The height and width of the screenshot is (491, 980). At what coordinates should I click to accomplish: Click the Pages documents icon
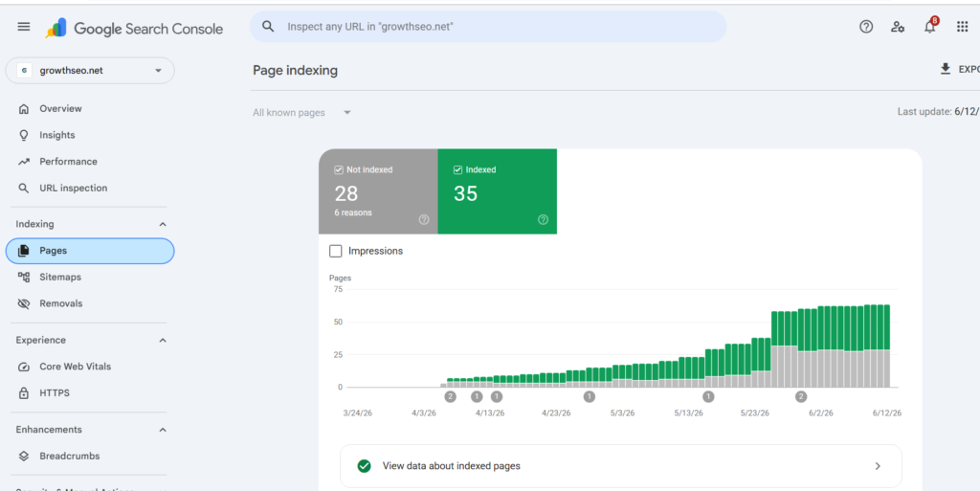point(24,251)
